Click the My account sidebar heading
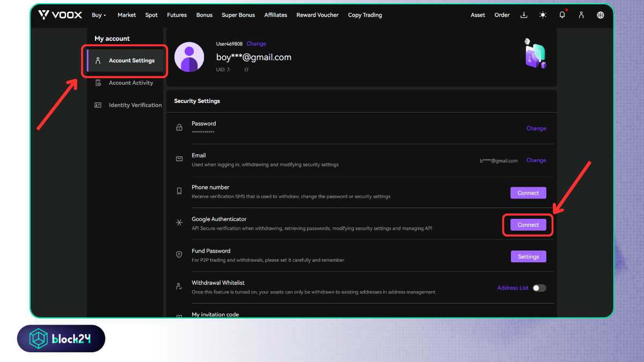This screenshot has width=644, height=362. click(x=112, y=39)
